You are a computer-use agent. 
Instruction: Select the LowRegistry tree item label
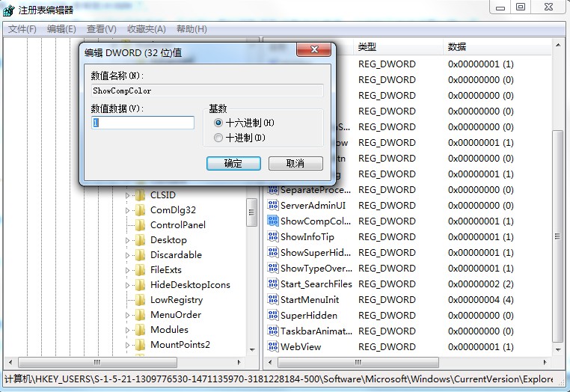click(x=177, y=300)
